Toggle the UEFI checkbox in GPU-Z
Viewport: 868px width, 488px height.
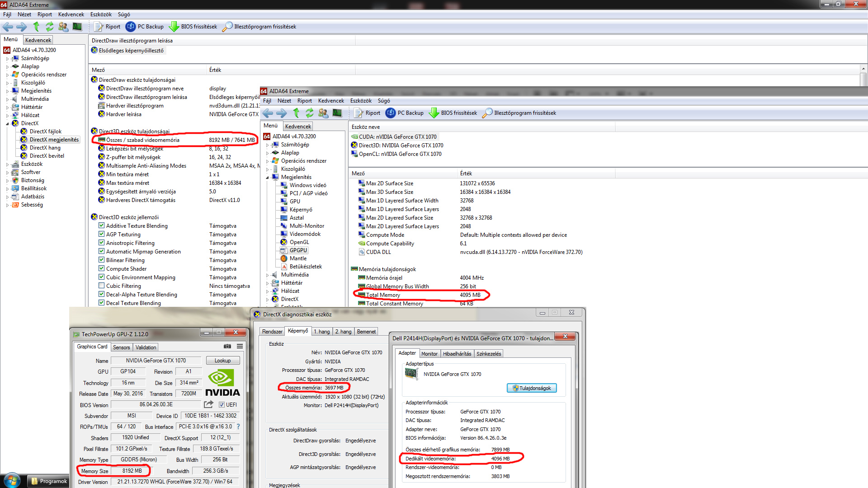coord(222,405)
